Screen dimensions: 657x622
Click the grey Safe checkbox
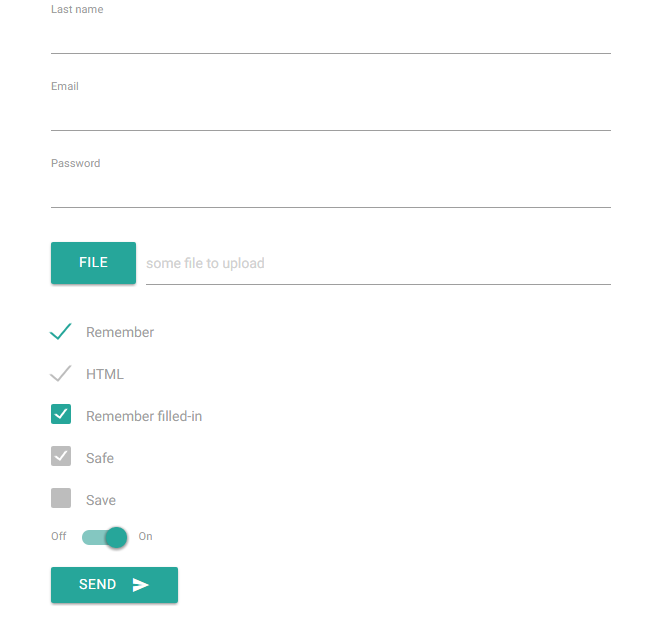61,457
